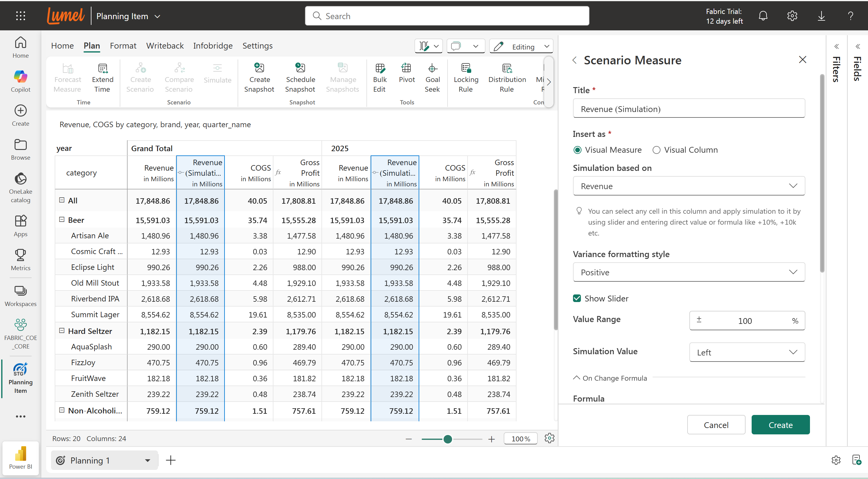Select the Pivot tool icon
This screenshot has width=868, height=479.
click(x=407, y=68)
